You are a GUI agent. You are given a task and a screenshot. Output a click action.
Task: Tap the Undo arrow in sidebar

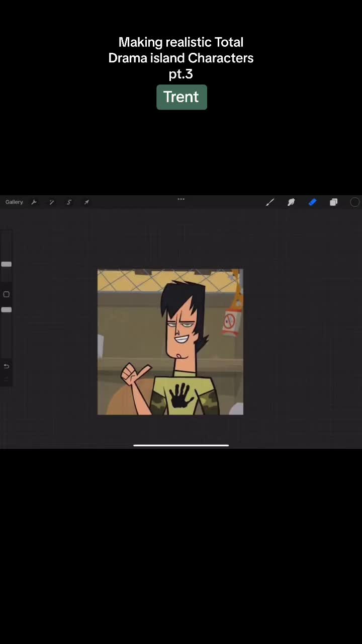pos(7,366)
